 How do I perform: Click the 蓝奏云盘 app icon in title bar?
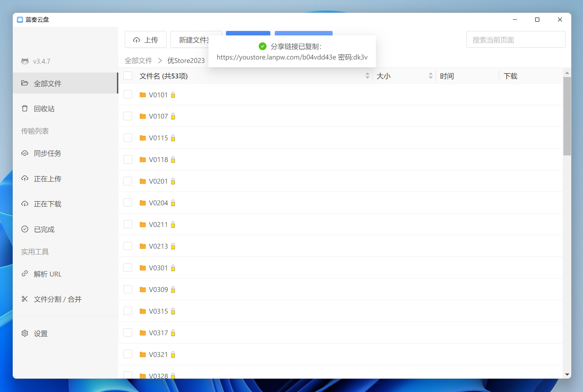20,20
